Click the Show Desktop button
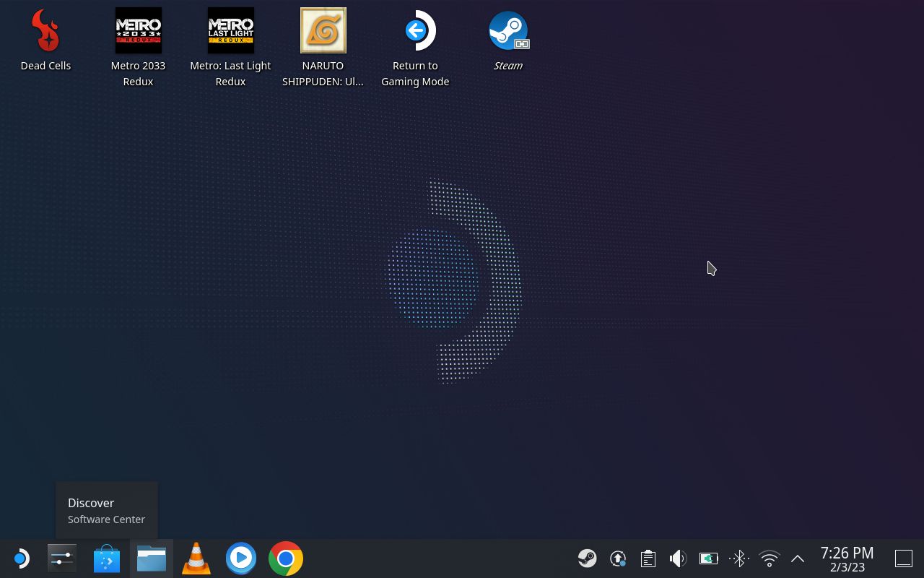The image size is (924, 578). click(x=904, y=558)
